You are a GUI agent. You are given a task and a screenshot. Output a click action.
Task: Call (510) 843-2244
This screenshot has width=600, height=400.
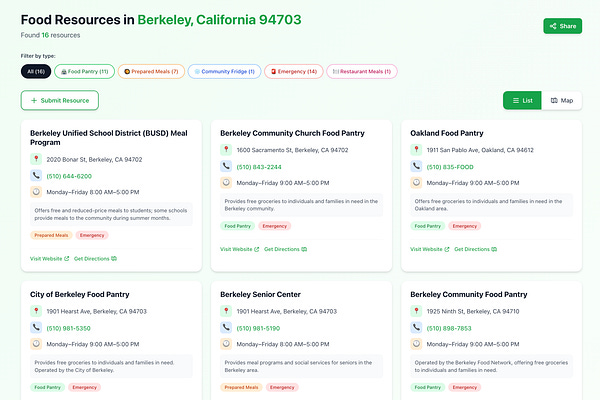pyautogui.click(x=259, y=167)
